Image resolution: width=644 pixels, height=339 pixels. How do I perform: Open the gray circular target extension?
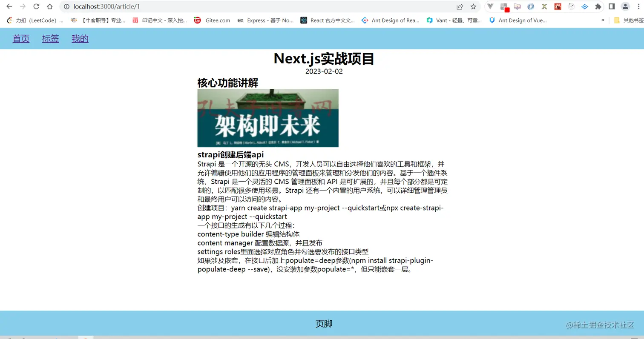tap(571, 7)
